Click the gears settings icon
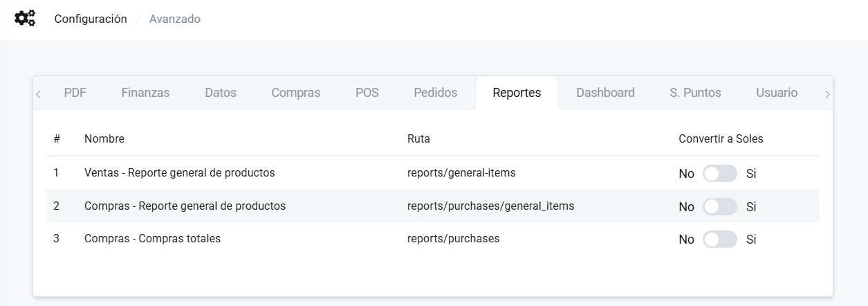The height and width of the screenshot is (306, 868). click(25, 19)
